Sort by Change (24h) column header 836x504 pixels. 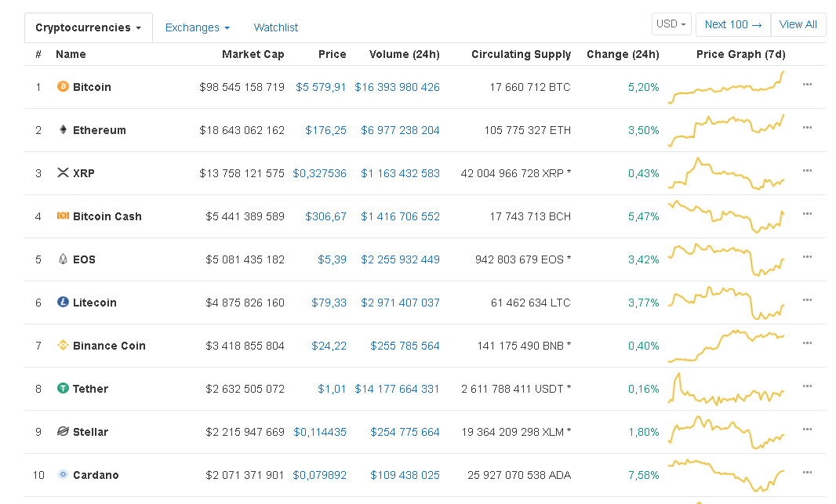tap(623, 54)
